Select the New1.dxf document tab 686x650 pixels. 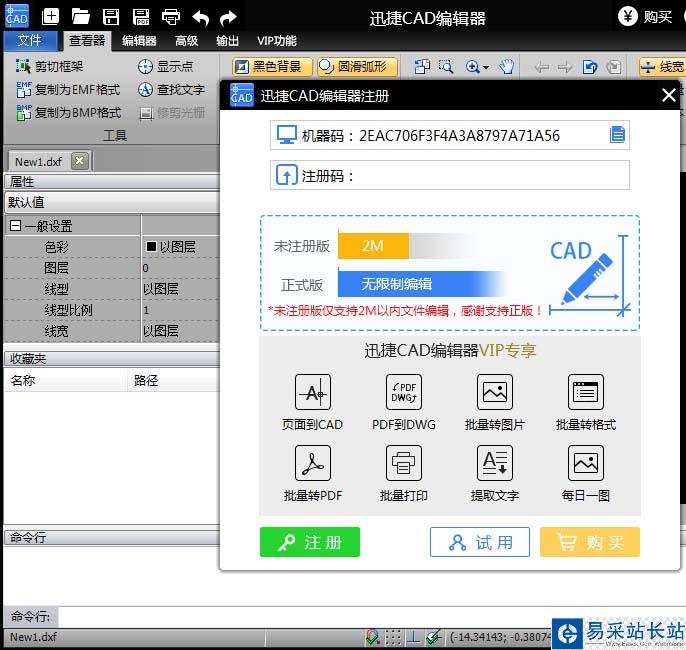click(38, 162)
